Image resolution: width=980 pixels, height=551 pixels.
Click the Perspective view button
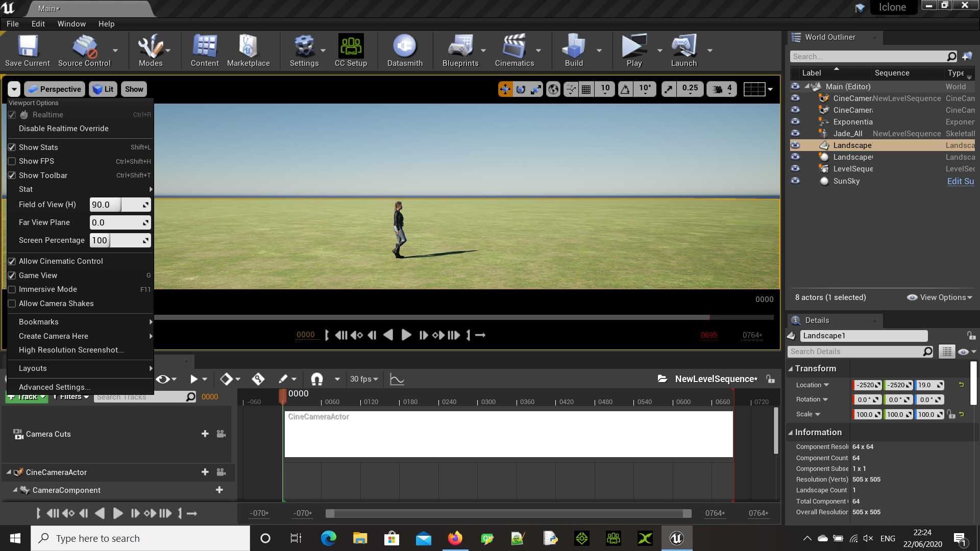click(x=55, y=89)
